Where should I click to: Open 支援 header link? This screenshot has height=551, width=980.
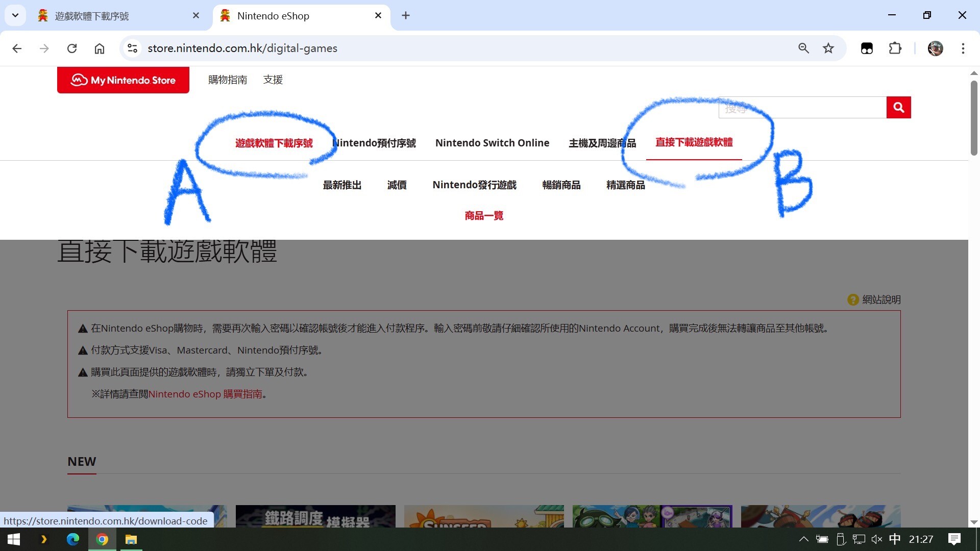(x=273, y=80)
